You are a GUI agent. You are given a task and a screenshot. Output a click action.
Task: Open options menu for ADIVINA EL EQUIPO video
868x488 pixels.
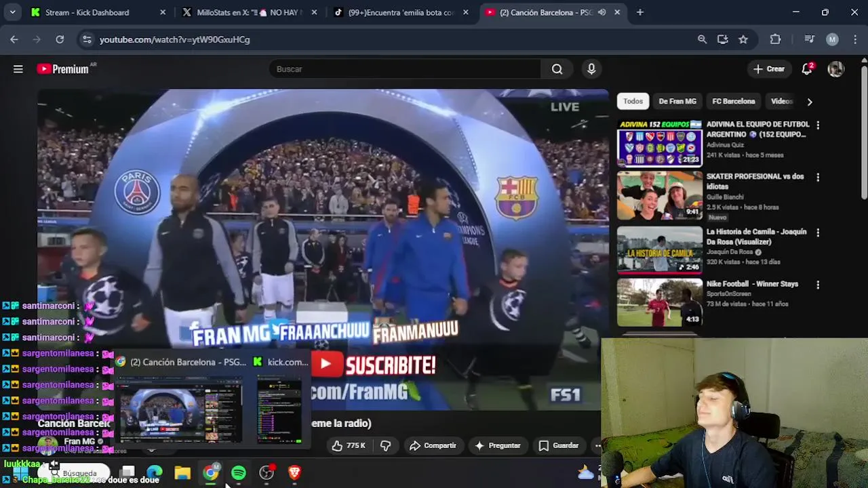818,125
